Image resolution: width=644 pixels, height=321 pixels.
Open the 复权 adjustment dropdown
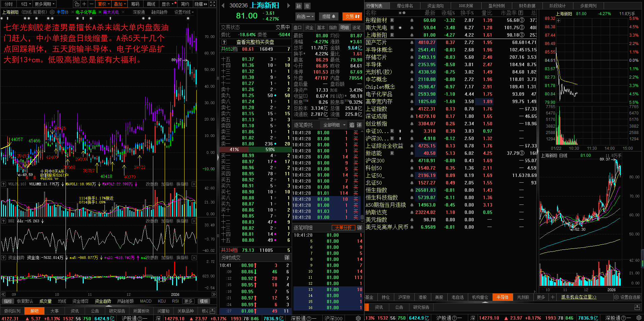click(x=103, y=4)
